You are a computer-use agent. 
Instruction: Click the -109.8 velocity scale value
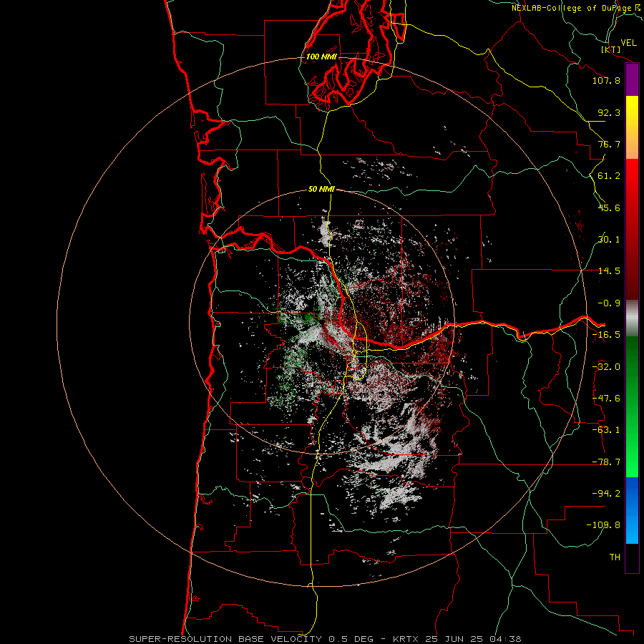click(x=603, y=525)
